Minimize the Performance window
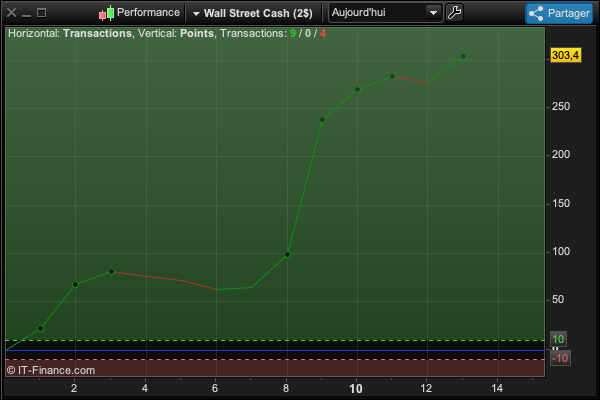 [26, 15]
